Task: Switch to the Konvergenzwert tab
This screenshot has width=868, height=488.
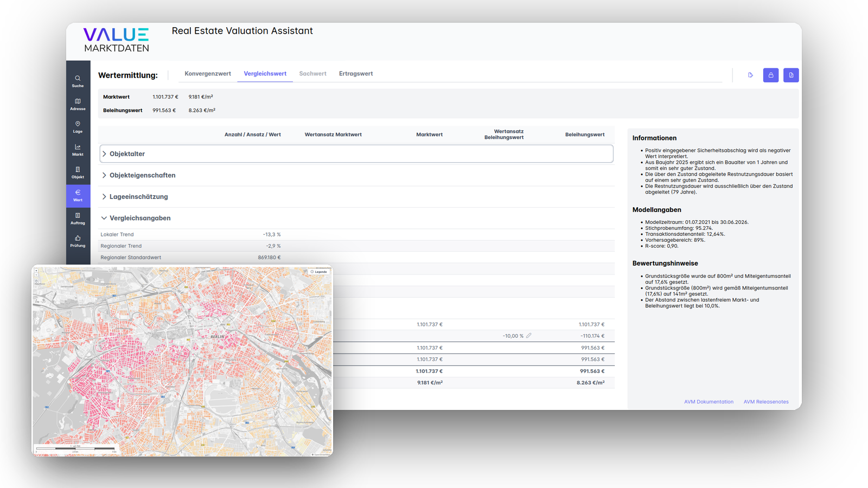Action: tap(208, 74)
